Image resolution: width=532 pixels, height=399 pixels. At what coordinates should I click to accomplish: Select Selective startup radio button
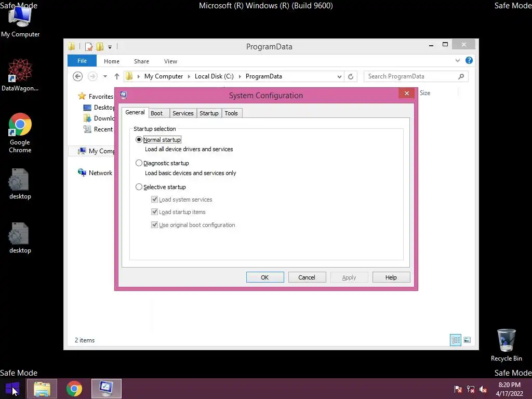click(139, 187)
